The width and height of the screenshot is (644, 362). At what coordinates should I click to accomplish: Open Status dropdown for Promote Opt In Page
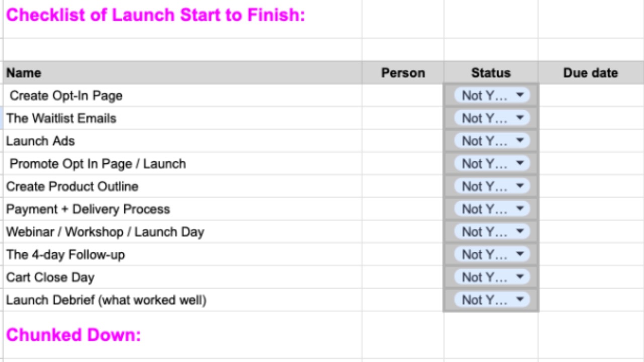(x=492, y=163)
